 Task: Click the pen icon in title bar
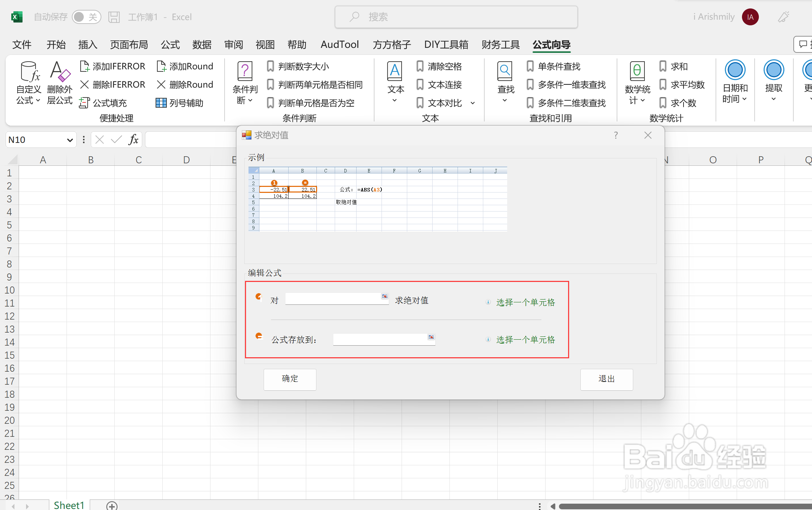(x=783, y=17)
